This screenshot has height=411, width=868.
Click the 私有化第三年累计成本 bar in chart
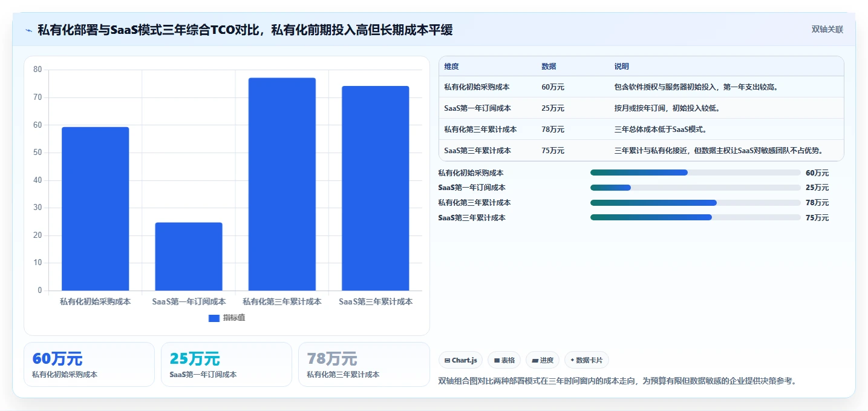282,184
